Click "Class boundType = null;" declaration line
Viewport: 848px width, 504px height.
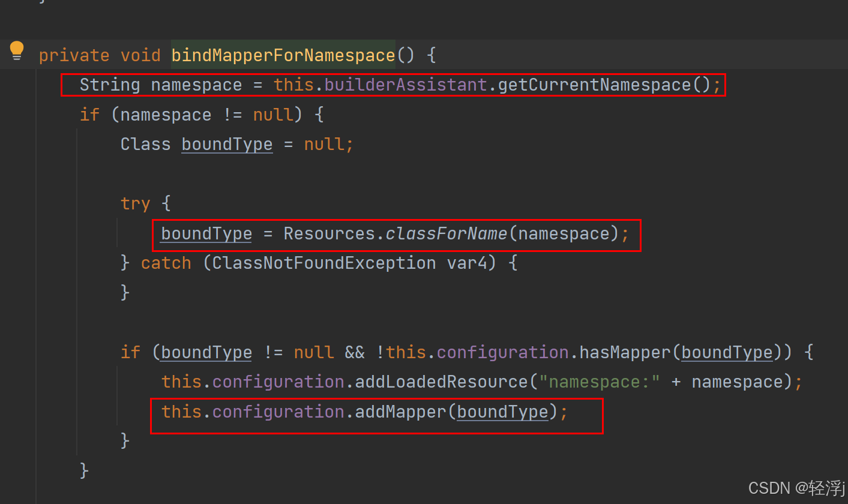click(x=237, y=145)
